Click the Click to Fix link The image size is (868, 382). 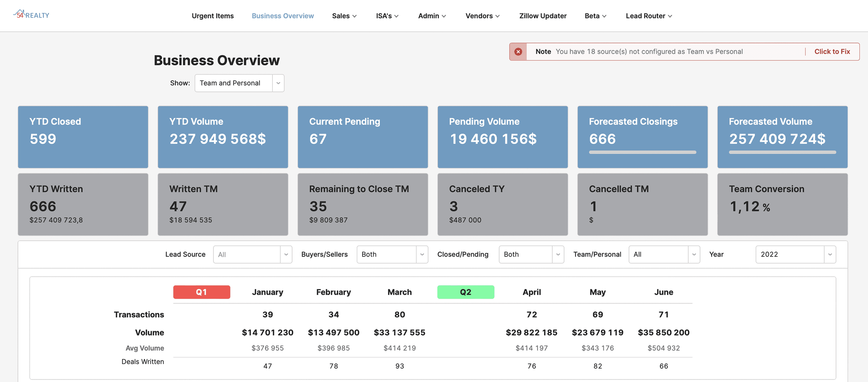click(x=832, y=52)
